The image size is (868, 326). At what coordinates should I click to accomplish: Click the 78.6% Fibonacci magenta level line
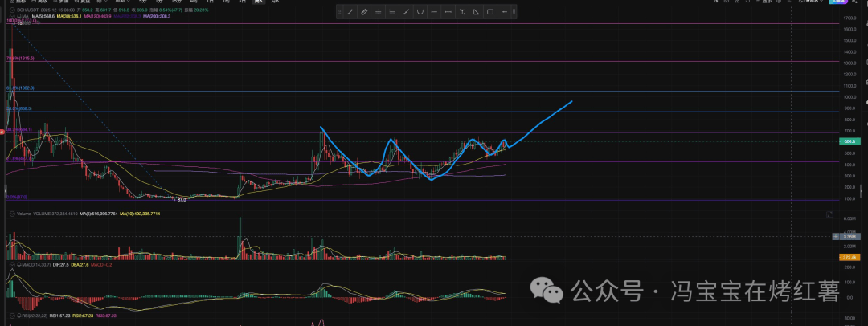pyautogui.click(x=402, y=62)
